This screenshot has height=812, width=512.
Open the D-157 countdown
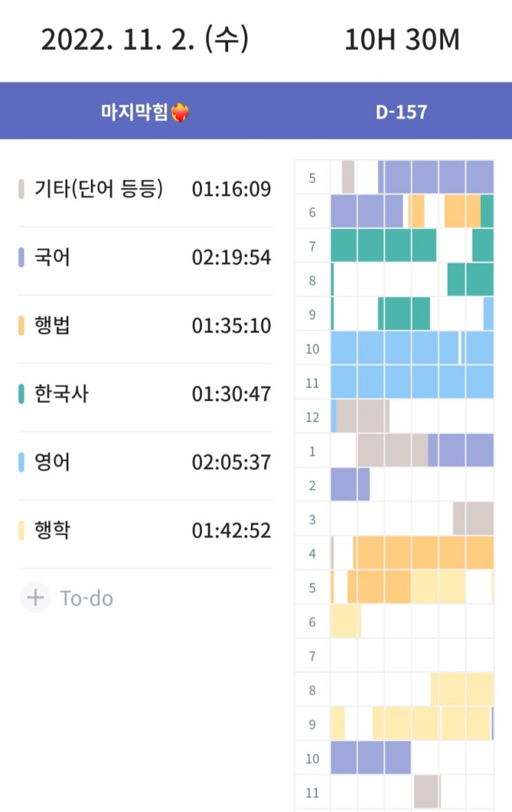402,112
